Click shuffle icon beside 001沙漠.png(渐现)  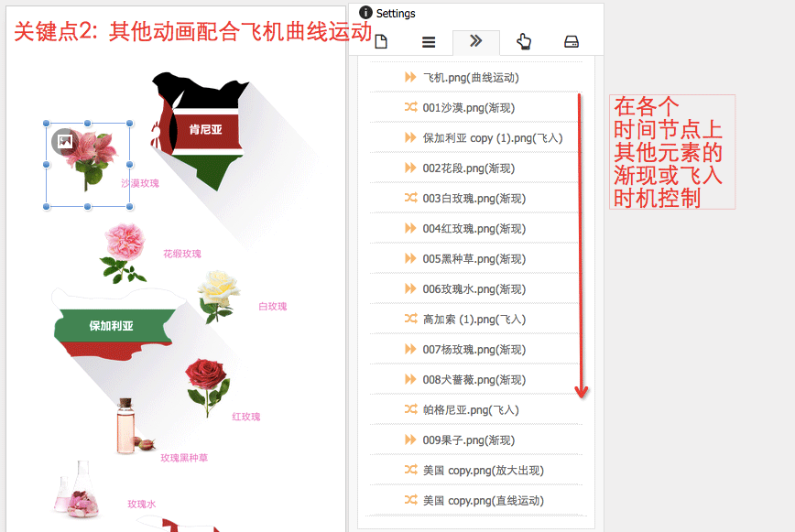[410, 107]
